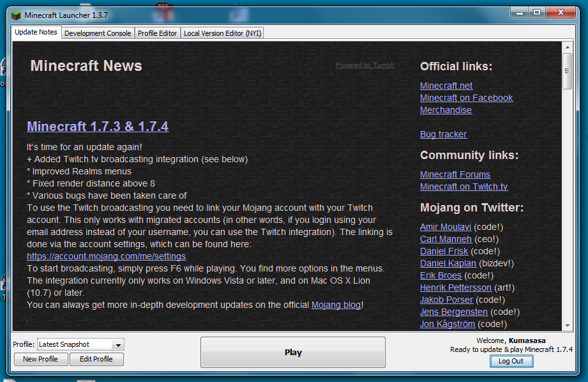The height and width of the screenshot is (382, 588).
Task: Visit the Minecraft.net official link
Action: pyautogui.click(x=446, y=86)
